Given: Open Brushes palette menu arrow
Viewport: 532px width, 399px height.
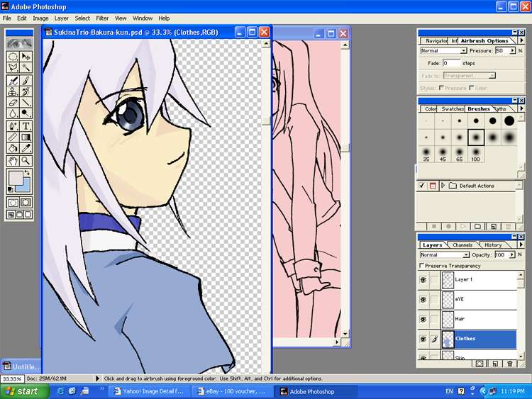Looking at the screenshot, I should 521,108.
